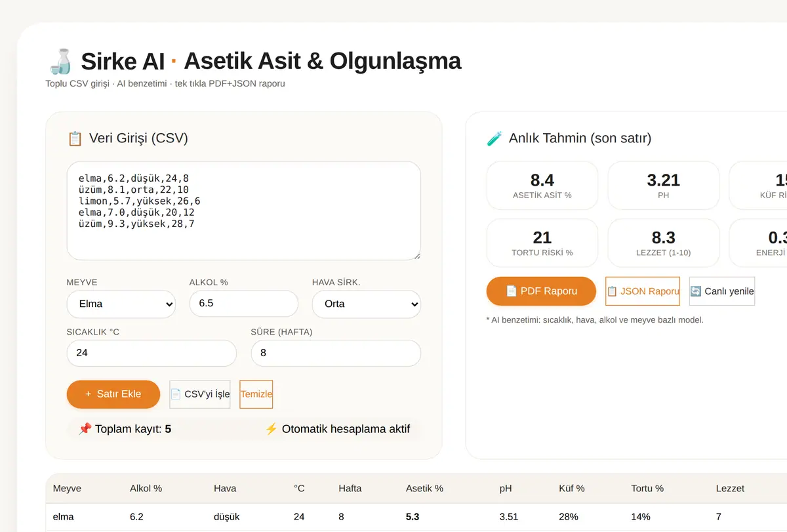Click the 3.51 pH cell in table

(509, 517)
